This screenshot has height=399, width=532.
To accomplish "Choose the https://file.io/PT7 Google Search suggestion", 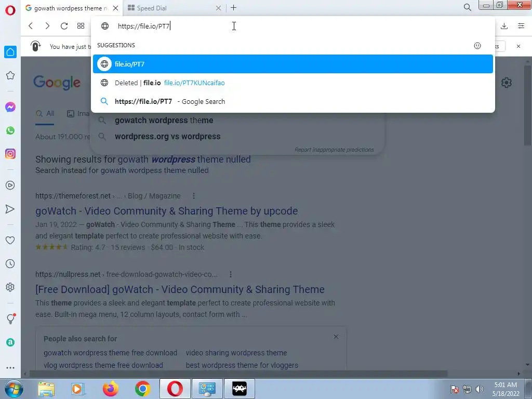I will (x=293, y=101).
